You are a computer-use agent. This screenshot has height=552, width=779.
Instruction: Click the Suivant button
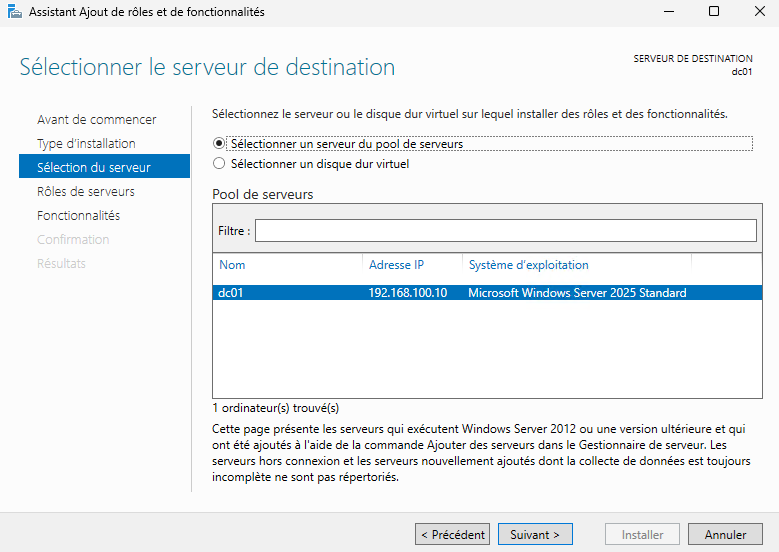coord(535,535)
